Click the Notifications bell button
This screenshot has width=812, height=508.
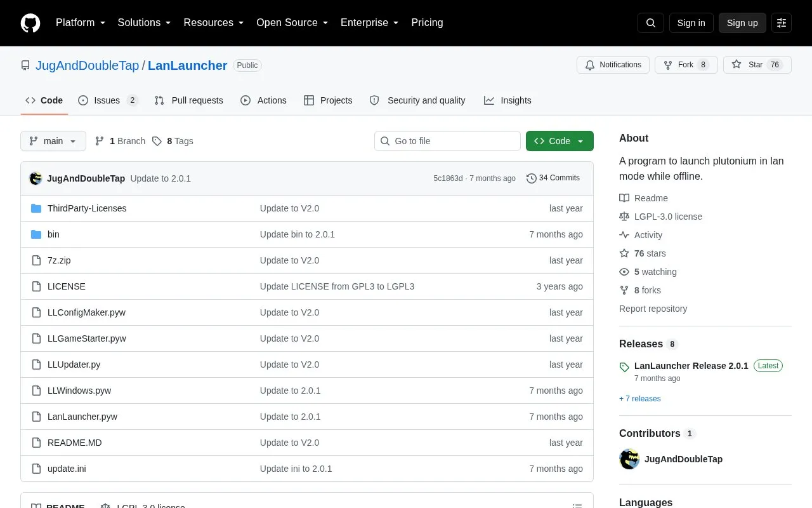[613, 65]
